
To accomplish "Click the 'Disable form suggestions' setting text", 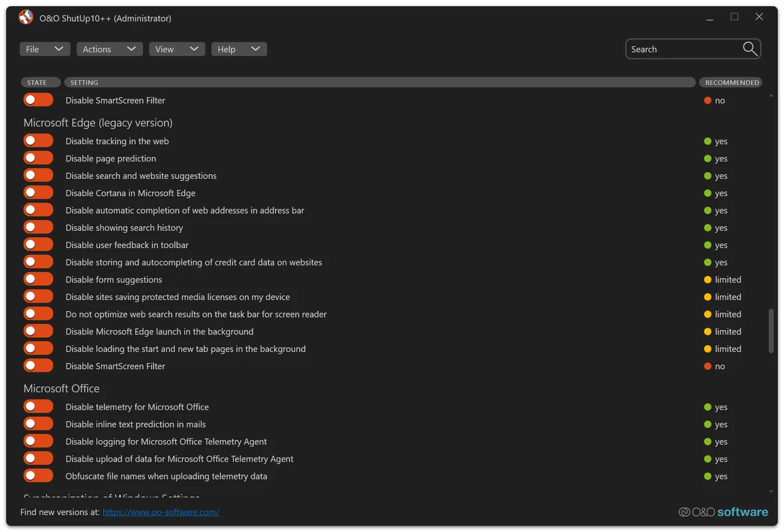I will [x=114, y=280].
